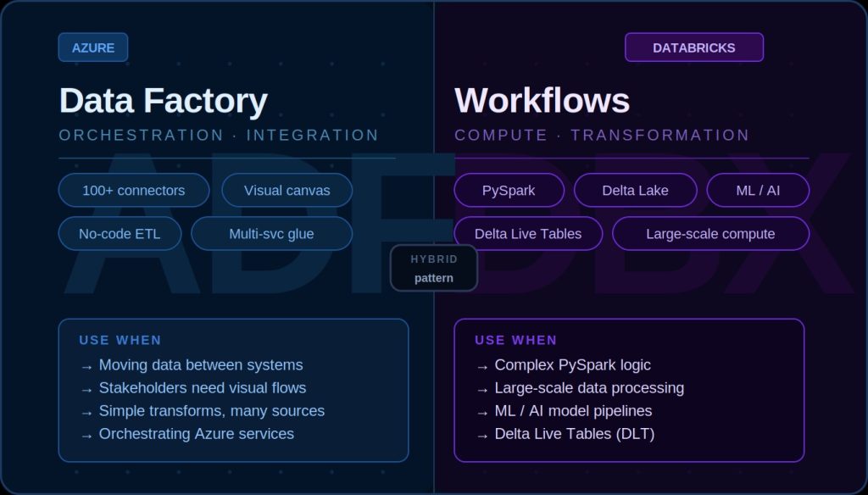Image resolution: width=868 pixels, height=495 pixels.
Task: Click the Workflows heading
Action: (x=542, y=101)
